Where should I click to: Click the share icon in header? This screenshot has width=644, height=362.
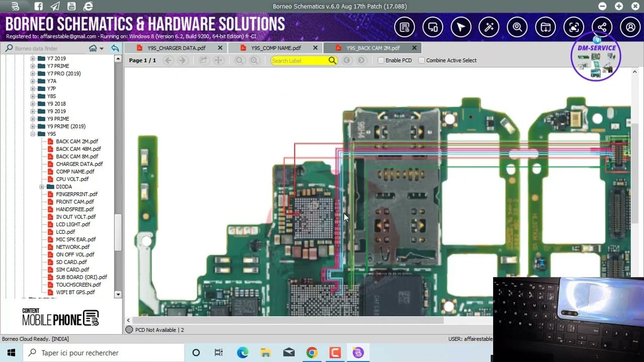tap(602, 27)
